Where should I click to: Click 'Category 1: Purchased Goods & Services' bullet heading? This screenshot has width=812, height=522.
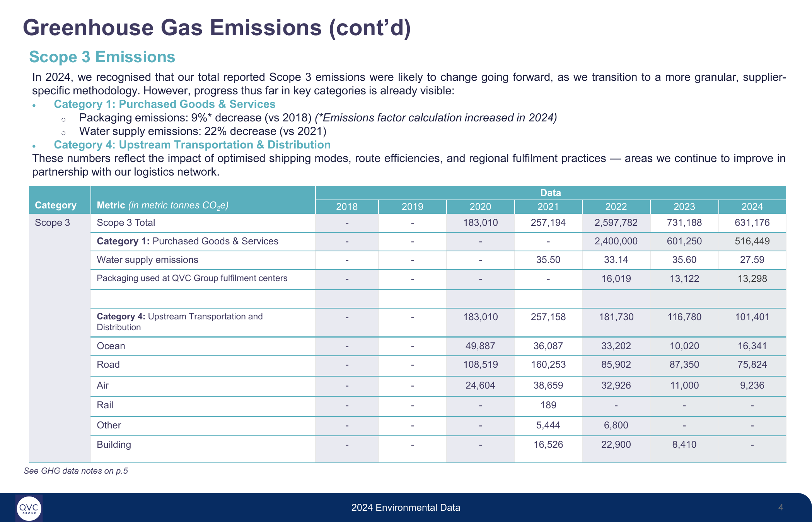(165, 104)
